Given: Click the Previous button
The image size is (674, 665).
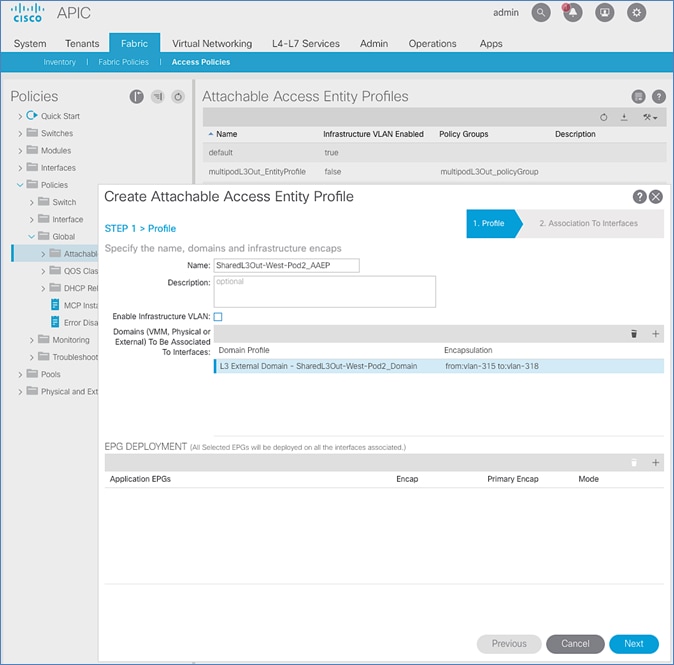Looking at the screenshot, I should point(509,644).
